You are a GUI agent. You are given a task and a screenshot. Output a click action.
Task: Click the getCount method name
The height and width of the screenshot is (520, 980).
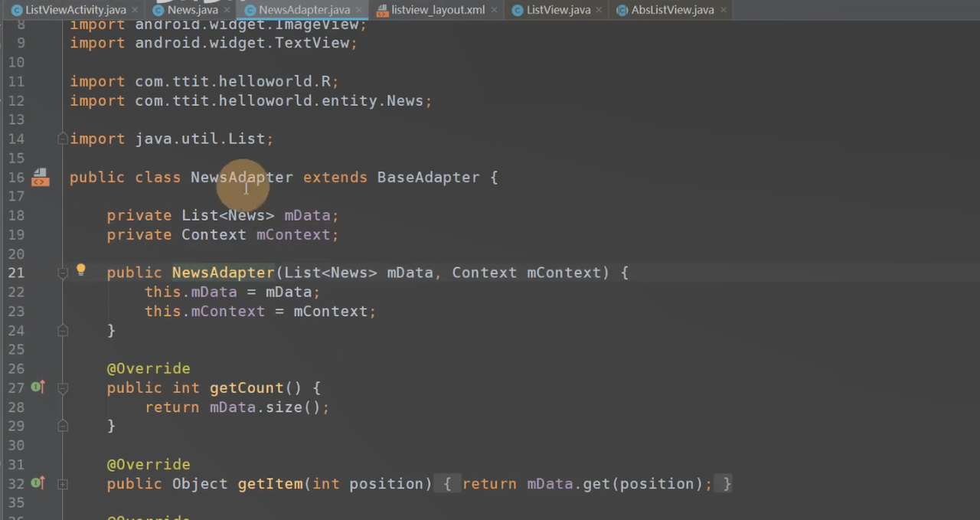pyautogui.click(x=247, y=388)
